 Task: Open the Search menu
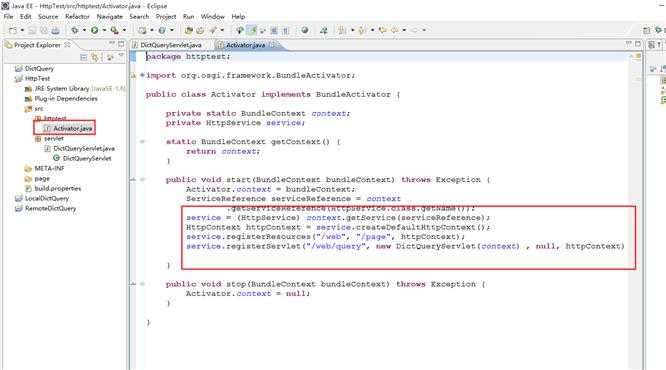click(139, 17)
